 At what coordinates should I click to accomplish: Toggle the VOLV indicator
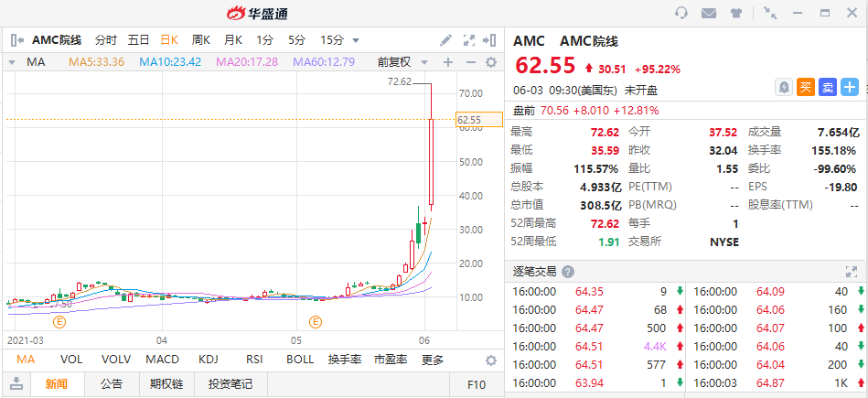pos(116,360)
